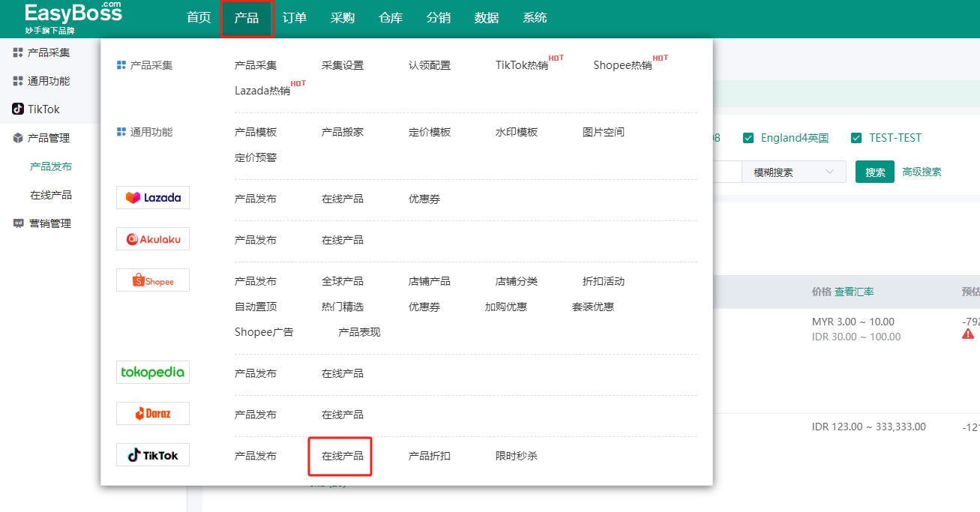The width and height of the screenshot is (980, 512).
Task: Click the red warning triangle icon
Action: [968, 334]
